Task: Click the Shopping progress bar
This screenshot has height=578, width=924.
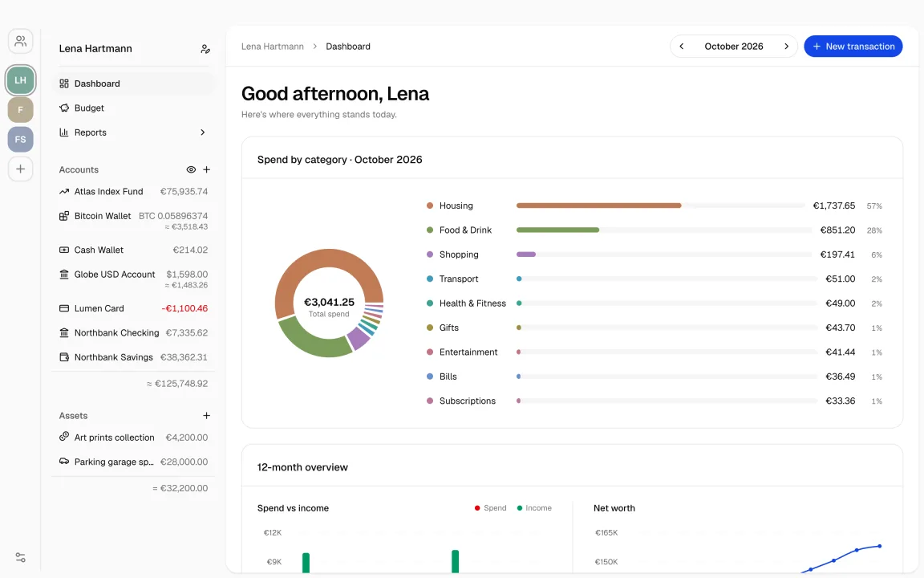Action: [664, 254]
